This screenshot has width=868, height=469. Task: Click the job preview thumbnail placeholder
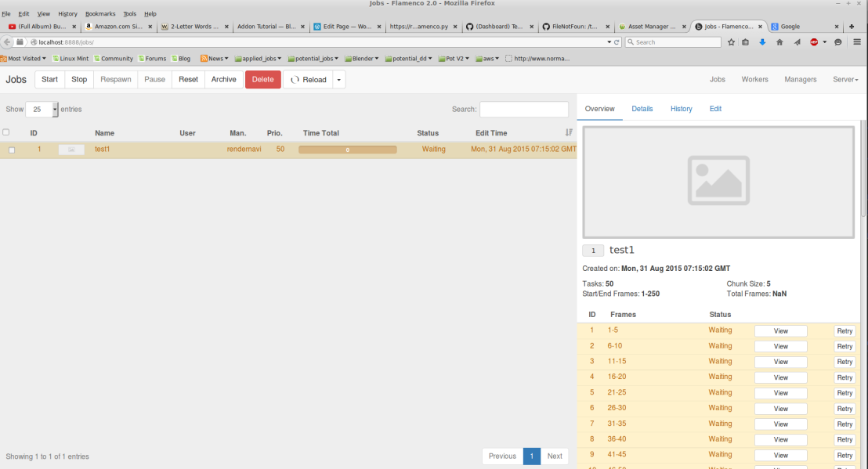(718, 181)
